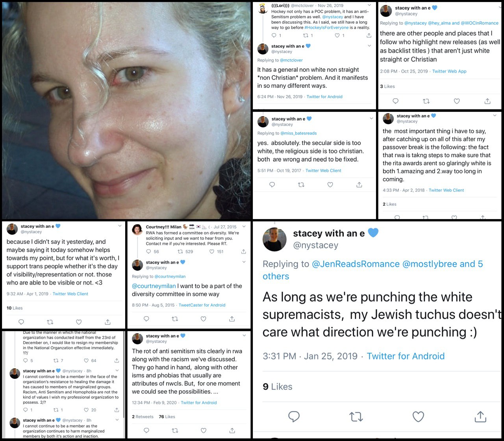Retweet the "support trans people" tweet

(50, 322)
